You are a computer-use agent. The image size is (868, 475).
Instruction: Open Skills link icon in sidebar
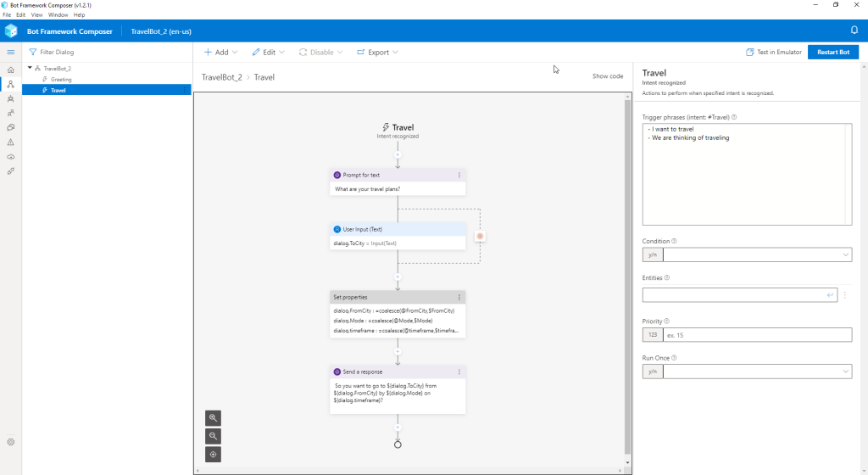click(x=10, y=171)
